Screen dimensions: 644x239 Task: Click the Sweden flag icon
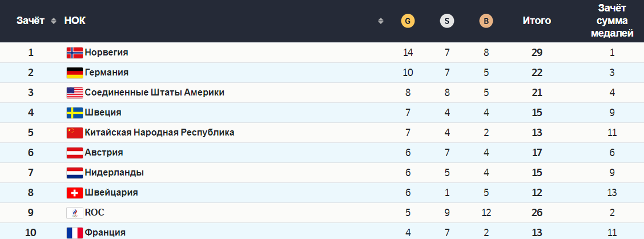pyautogui.click(x=75, y=113)
